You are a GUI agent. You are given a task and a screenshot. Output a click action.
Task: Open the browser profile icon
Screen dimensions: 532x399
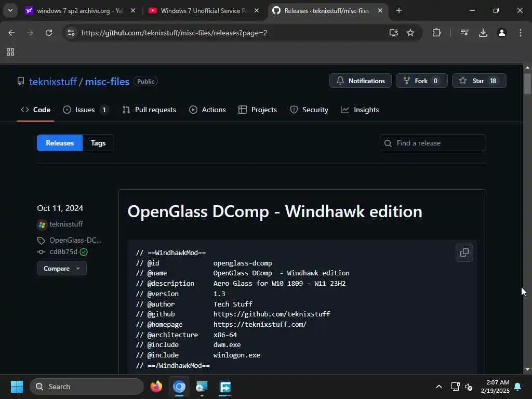click(502, 33)
